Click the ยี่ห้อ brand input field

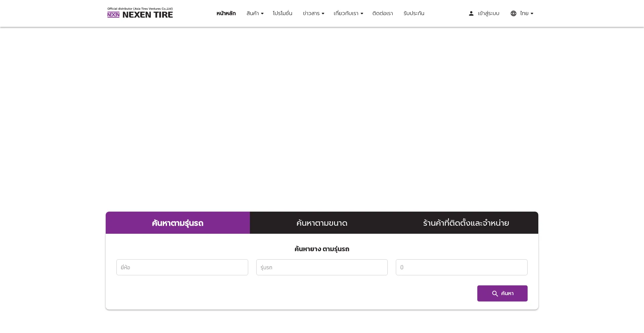point(182,267)
